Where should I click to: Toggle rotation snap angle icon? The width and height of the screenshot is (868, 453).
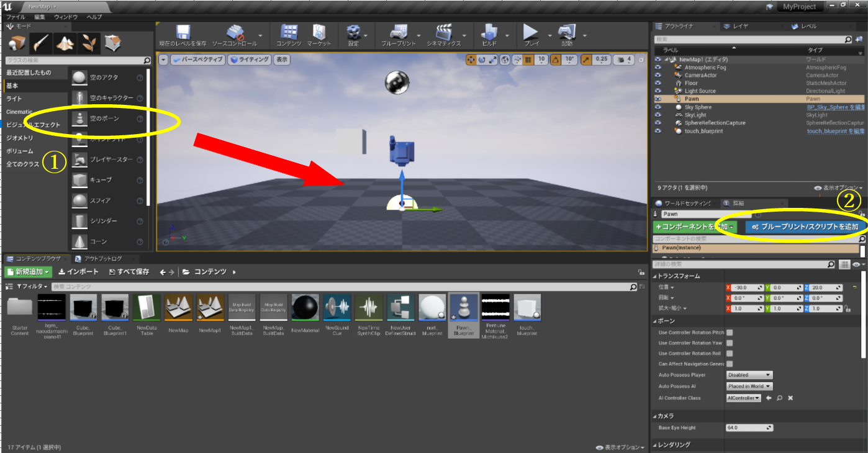coord(556,60)
